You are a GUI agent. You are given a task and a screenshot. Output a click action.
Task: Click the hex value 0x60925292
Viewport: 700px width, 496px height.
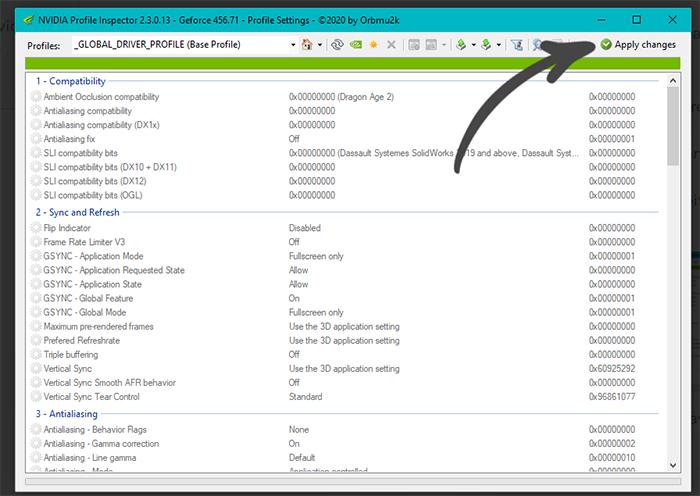point(612,368)
